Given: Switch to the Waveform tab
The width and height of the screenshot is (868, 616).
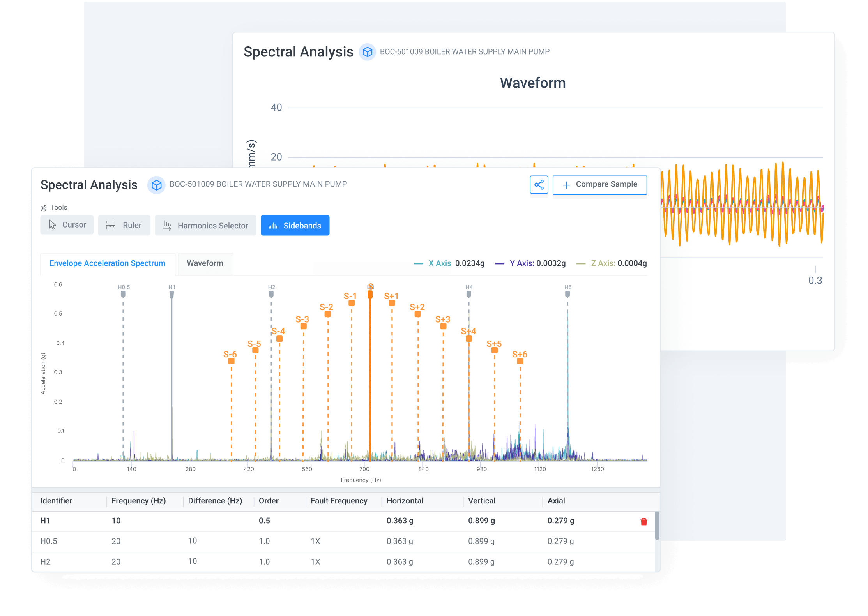Looking at the screenshot, I should [x=205, y=263].
